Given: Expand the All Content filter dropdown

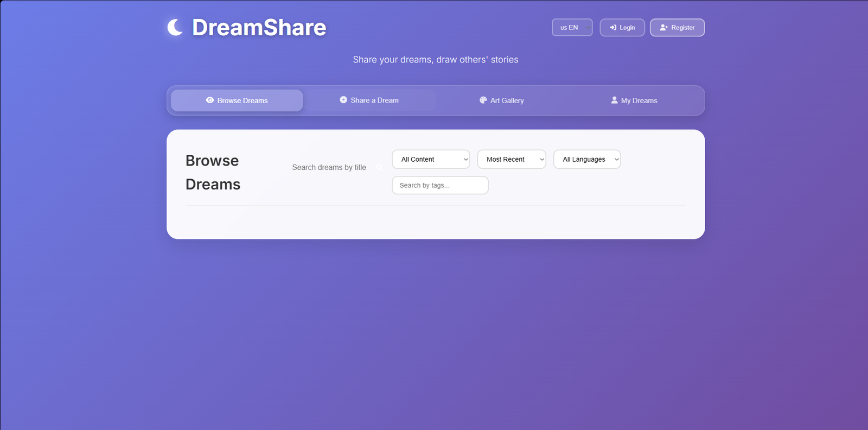Looking at the screenshot, I should [431, 160].
